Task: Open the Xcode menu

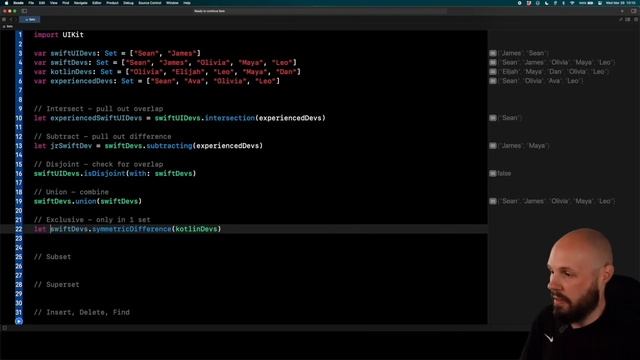Action: click(x=18, y=3)
